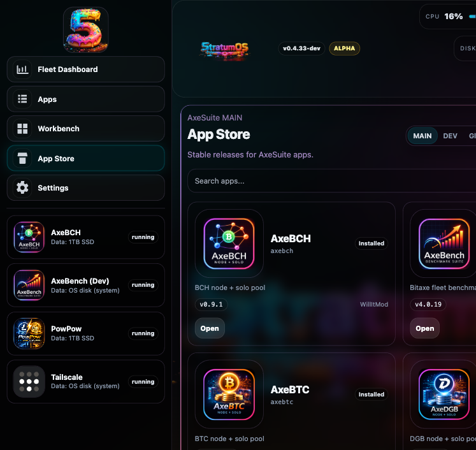Click the Fleet Dashboard bar chart icon

point(22,69)
